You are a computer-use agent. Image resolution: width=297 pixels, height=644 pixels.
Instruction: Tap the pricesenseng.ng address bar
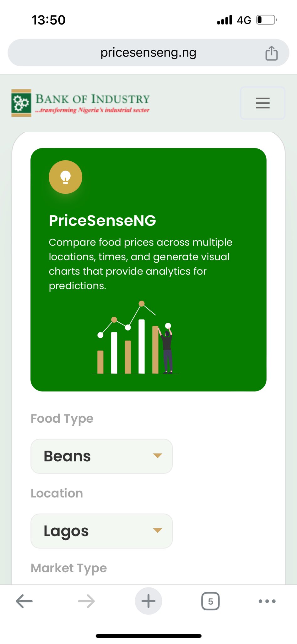(x=148, y=53)
